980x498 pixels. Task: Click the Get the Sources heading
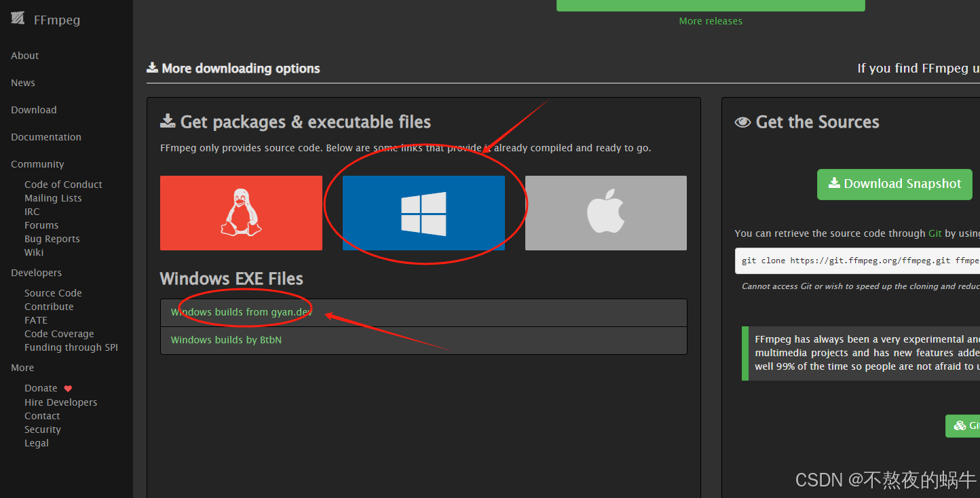tap(807, 122)
